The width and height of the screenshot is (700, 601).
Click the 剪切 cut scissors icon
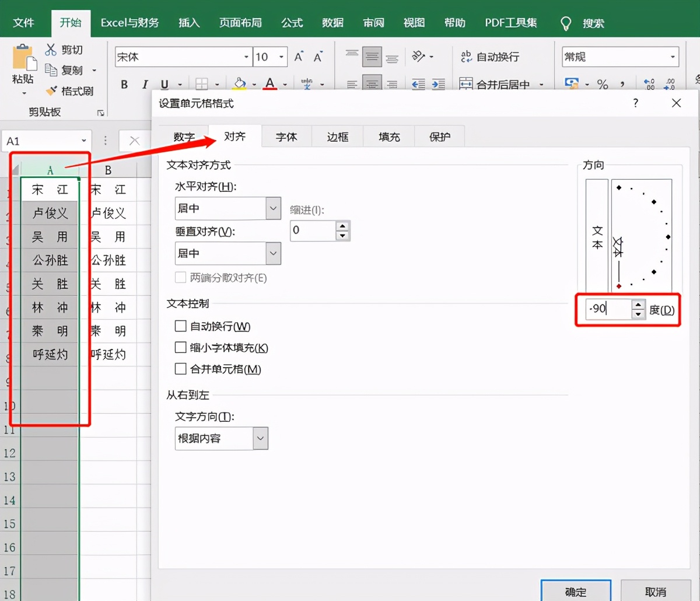click(x=51, y=50)
